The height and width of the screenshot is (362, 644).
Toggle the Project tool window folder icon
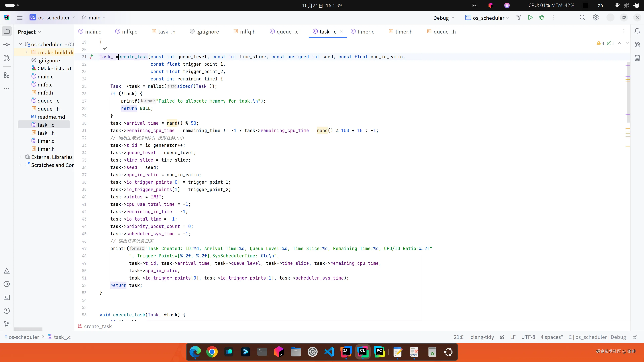point(7,32)
